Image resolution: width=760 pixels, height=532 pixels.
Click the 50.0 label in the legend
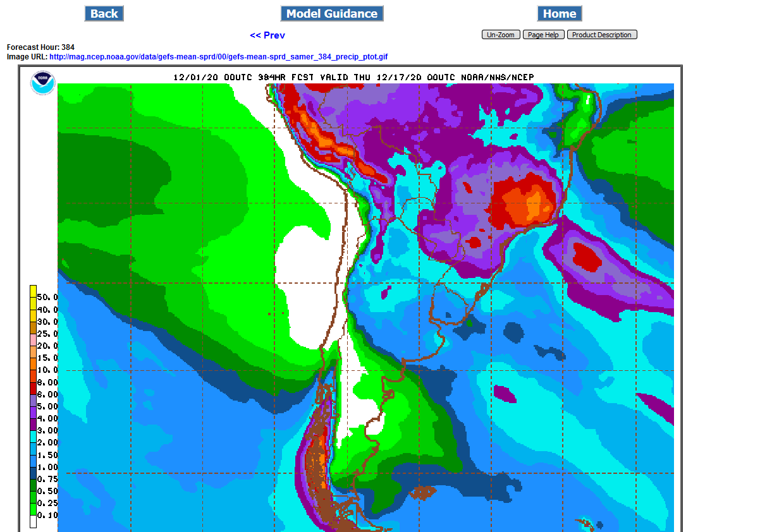pyautogui.click(x=47, y=297)
